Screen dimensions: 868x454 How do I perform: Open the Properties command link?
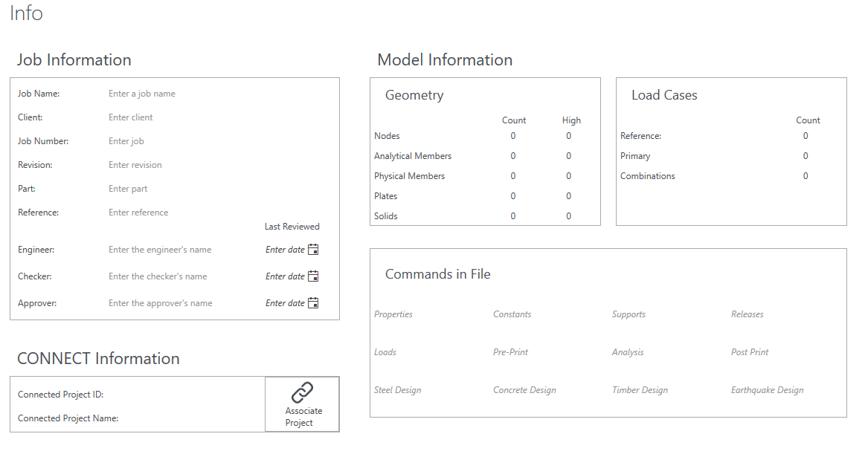tap(393, 314)
